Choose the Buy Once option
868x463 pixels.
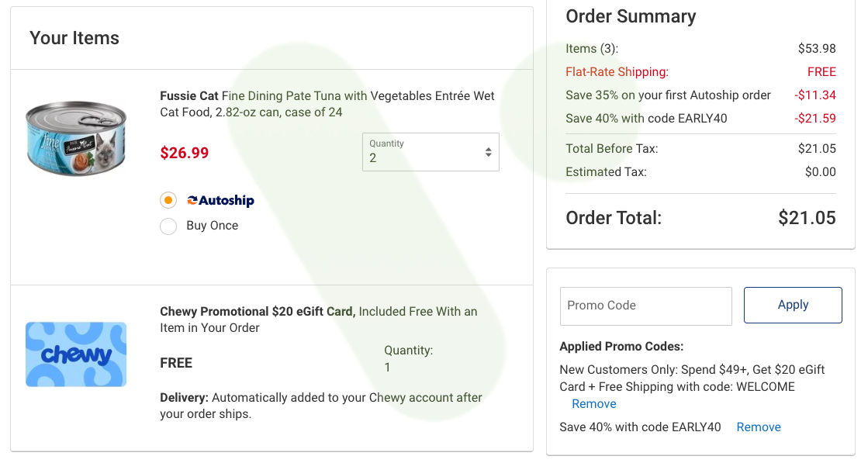[168, 226]
